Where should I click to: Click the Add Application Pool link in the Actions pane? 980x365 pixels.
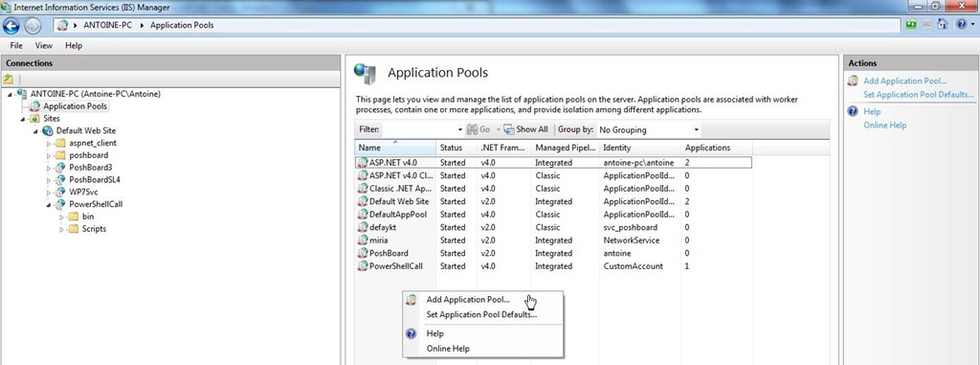coord(905,80)
